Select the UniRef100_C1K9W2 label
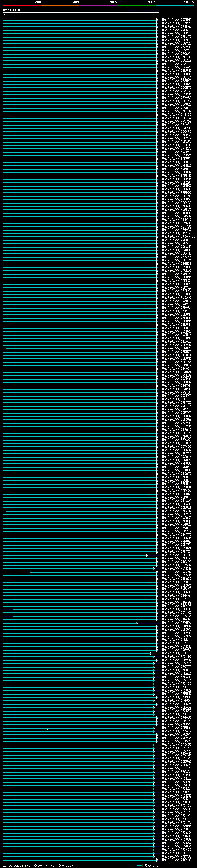The height and width of the screenshot is (868, 197). (x=177, y=626)
